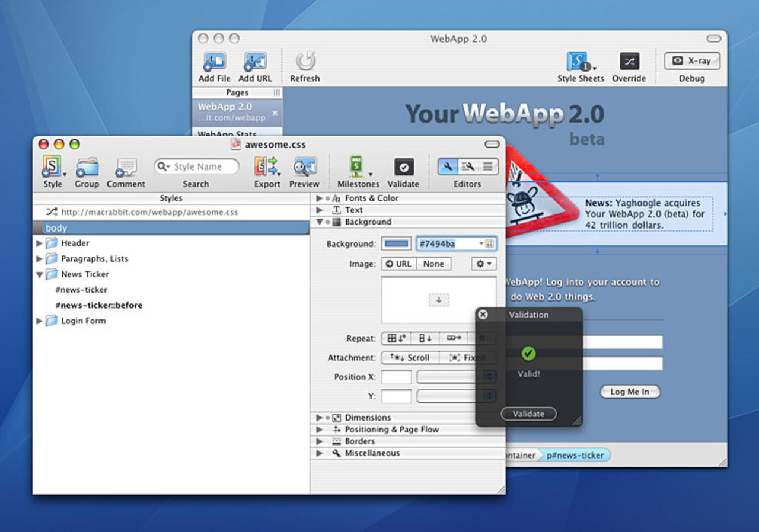Click the Add File toolbar icon

(x=214, y=62)
